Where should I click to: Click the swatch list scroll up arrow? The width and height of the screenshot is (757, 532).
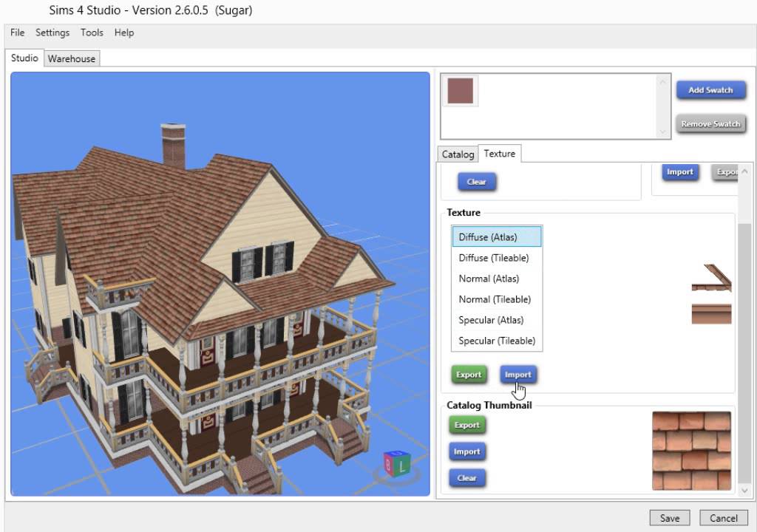coord(662,81)
